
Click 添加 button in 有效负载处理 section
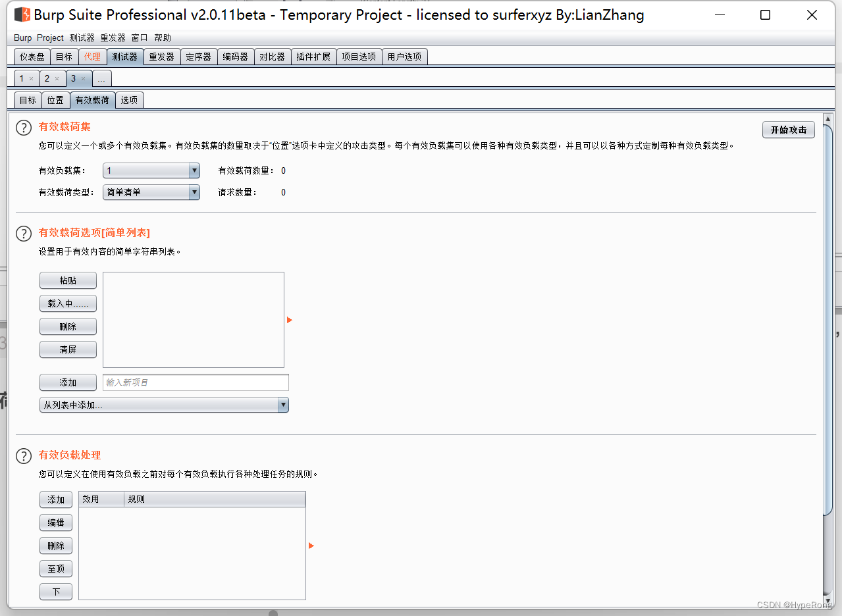pos(56,500)
